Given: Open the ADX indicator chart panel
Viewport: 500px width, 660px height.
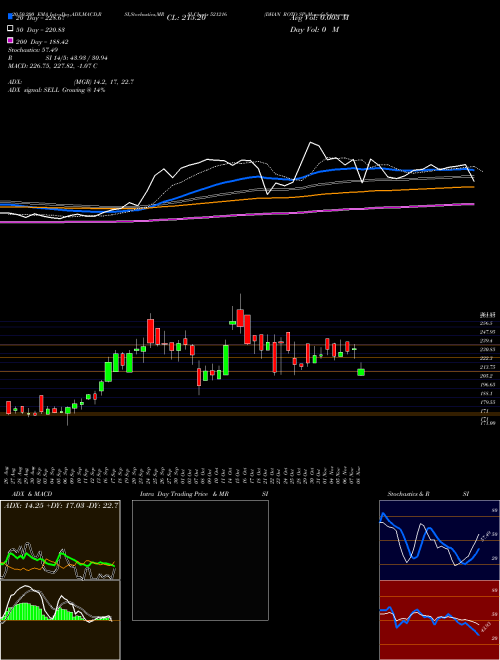Looking at the screenshot, I should coord(60,540).
